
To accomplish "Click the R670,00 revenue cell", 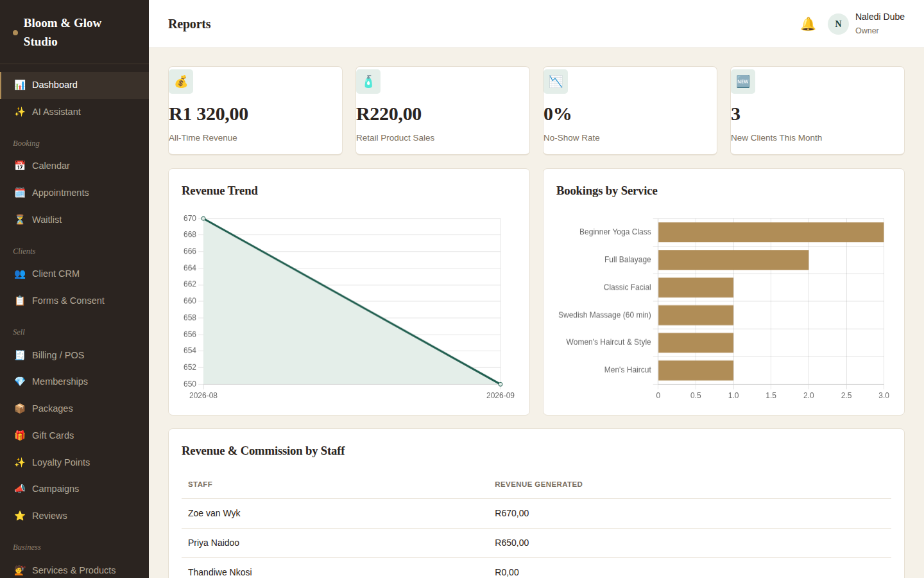I will 512,513.
